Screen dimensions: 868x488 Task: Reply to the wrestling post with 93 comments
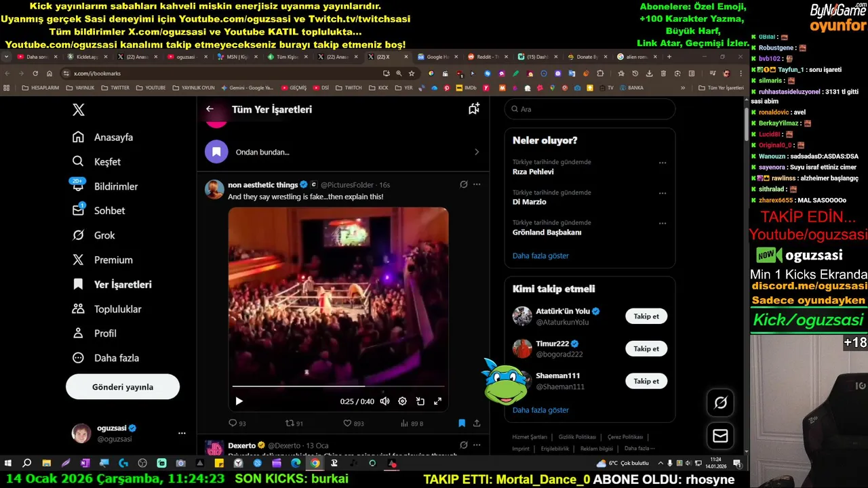[x=238, y=423]
